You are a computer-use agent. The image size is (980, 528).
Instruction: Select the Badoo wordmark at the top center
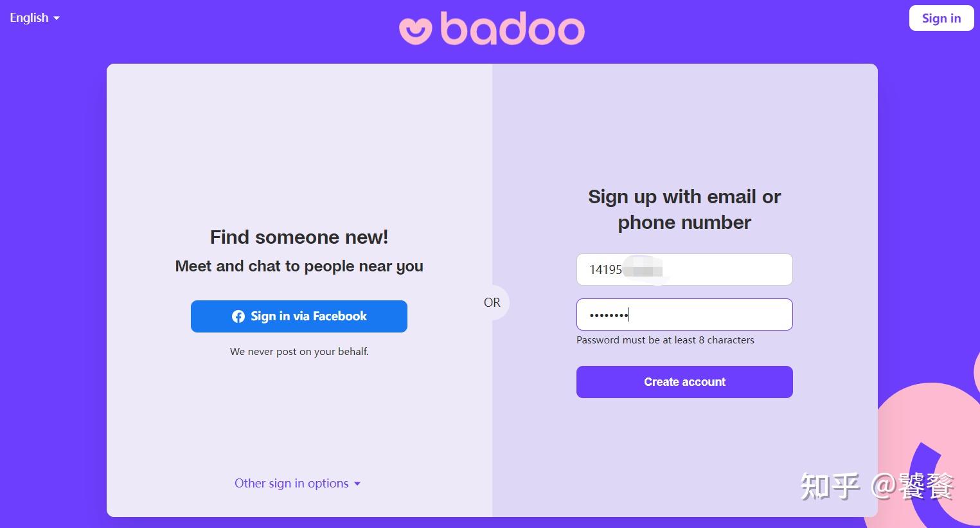(514, 28)
